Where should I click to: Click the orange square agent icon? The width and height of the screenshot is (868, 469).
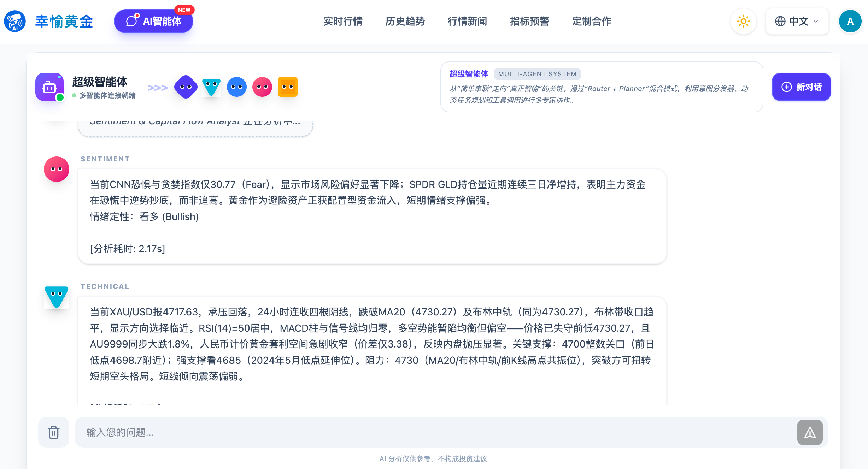[x=287, y=87]
